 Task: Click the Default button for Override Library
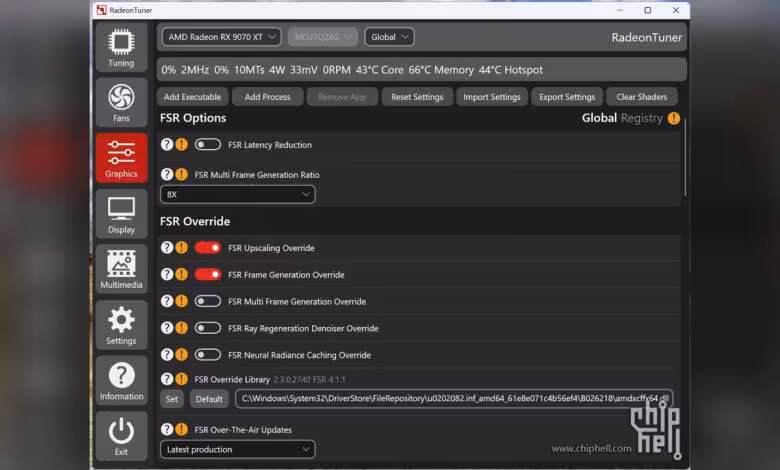209,399
